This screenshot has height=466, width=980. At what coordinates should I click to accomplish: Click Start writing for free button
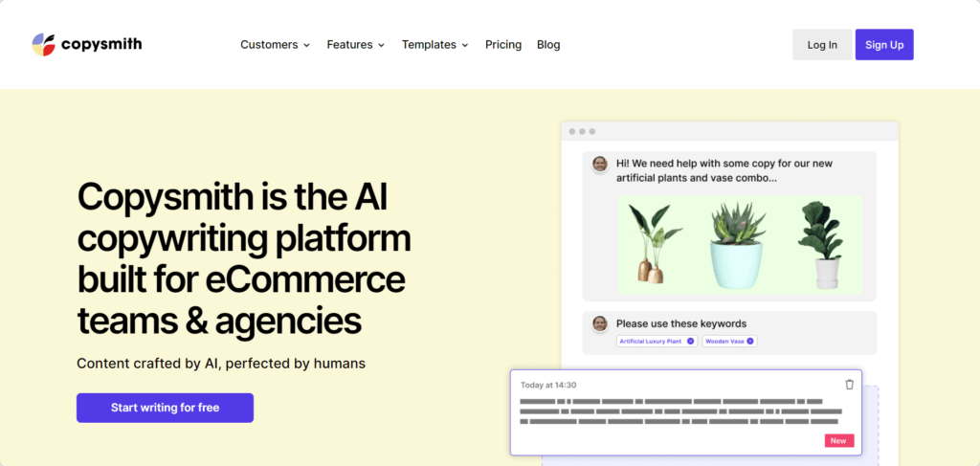[165, 408]
